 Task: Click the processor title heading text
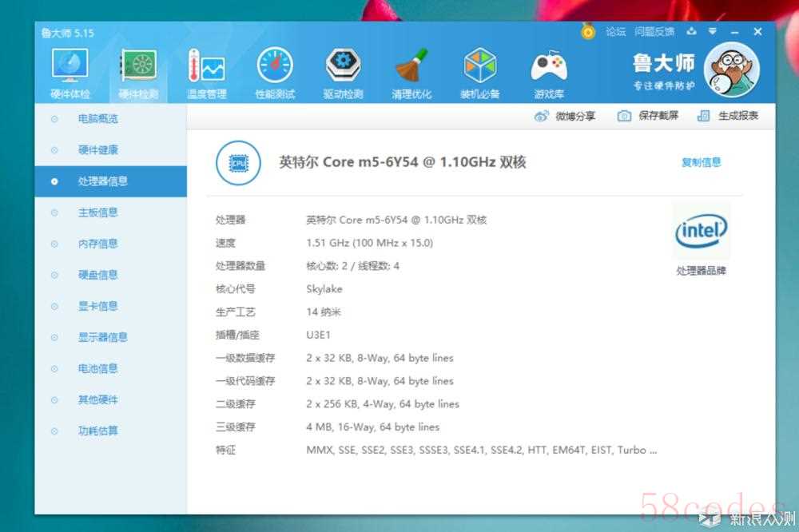(x=403, y=162)
